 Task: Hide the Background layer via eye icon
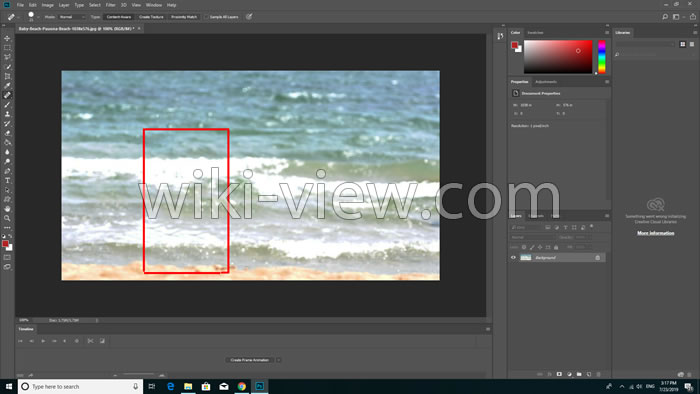(513, 257)
